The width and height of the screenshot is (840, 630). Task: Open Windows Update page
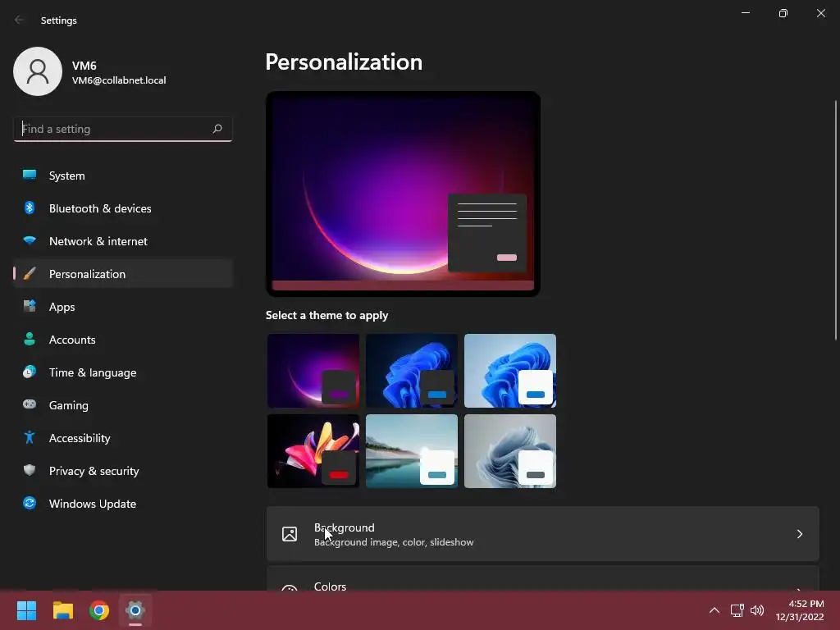point(123,504)
